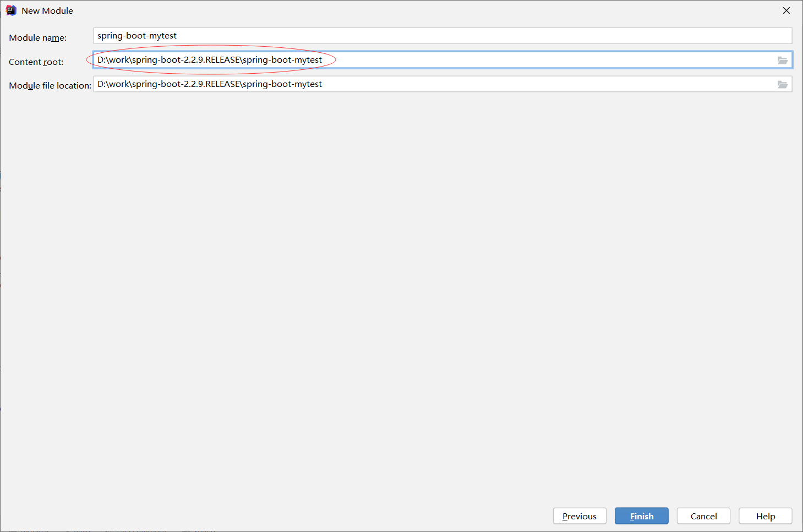The image size is (803, 532).
Task: Cancel the New Module dialog
Action: [x=703, y=516]
